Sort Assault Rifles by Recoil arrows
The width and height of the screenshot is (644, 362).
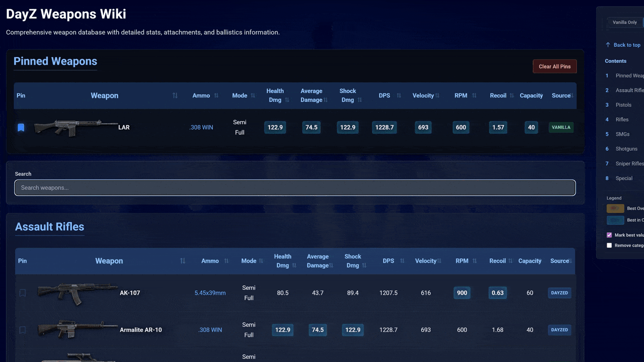[510, 261]
